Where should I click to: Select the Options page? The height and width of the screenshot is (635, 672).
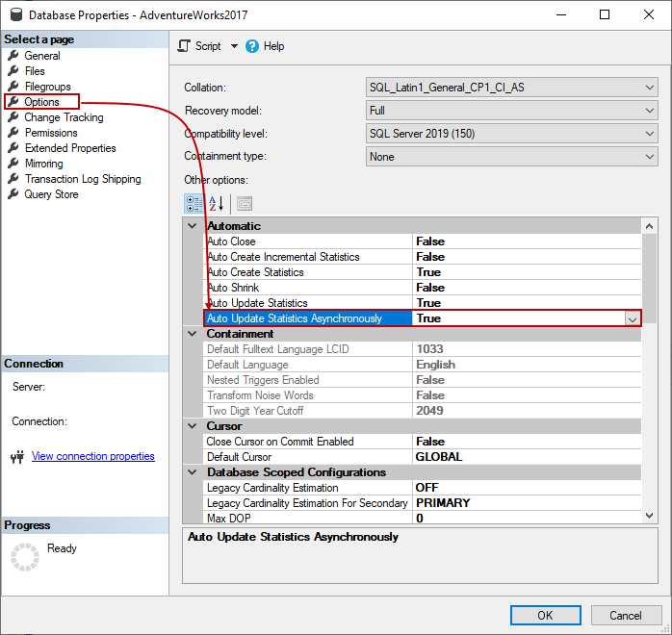(x=41, y=102)
